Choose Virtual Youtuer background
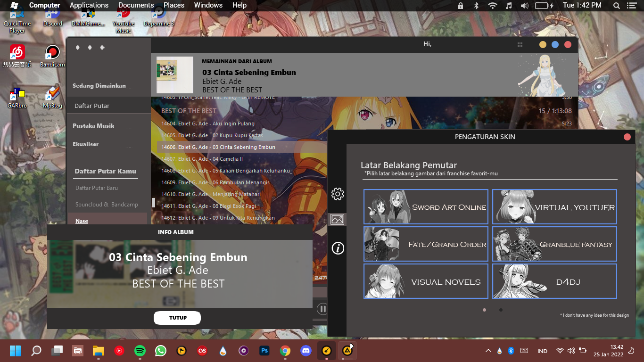 coord(554,206)
